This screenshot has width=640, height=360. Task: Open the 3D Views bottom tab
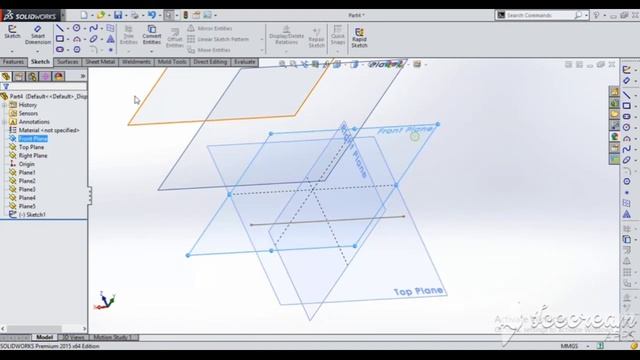pyautogui.click(x=73, y=338)
